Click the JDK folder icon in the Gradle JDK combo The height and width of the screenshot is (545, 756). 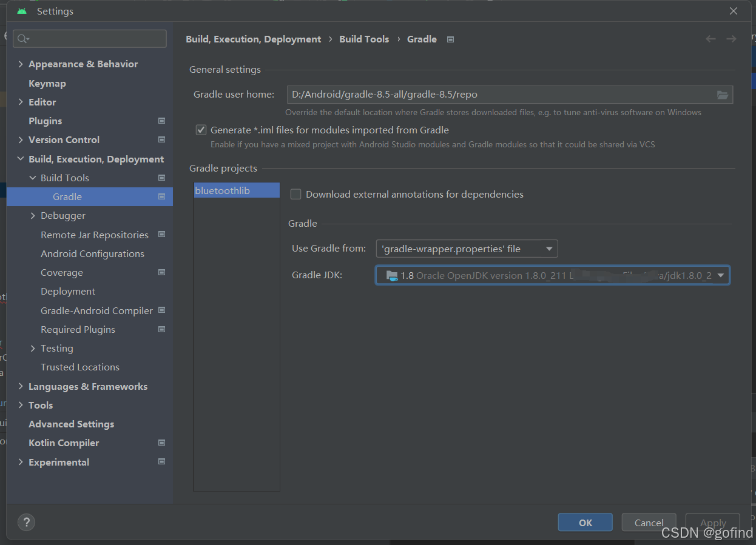(392, 276)
